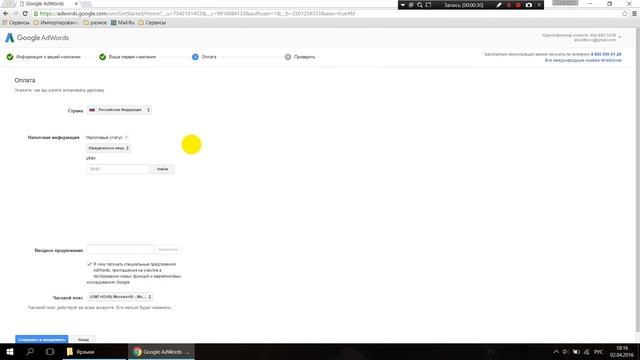Toggle the AdWords special offers checkbox

(x=89, y=264)
